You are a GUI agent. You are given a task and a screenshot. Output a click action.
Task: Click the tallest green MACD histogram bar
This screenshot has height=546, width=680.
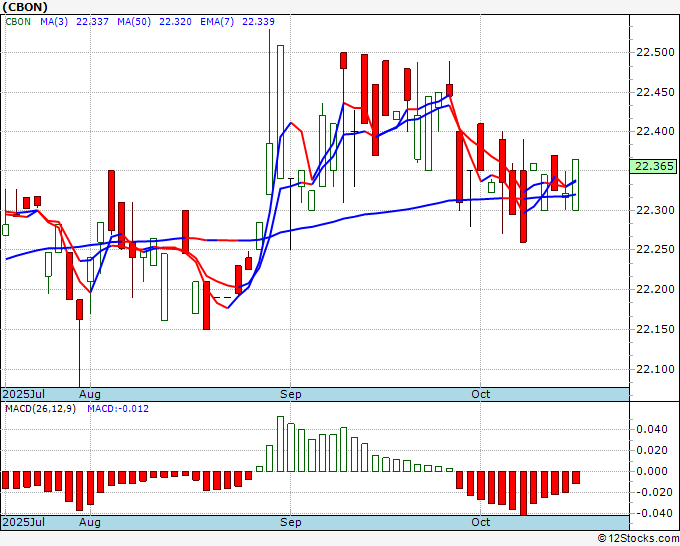pyautogui.click(x=280, y=444)
